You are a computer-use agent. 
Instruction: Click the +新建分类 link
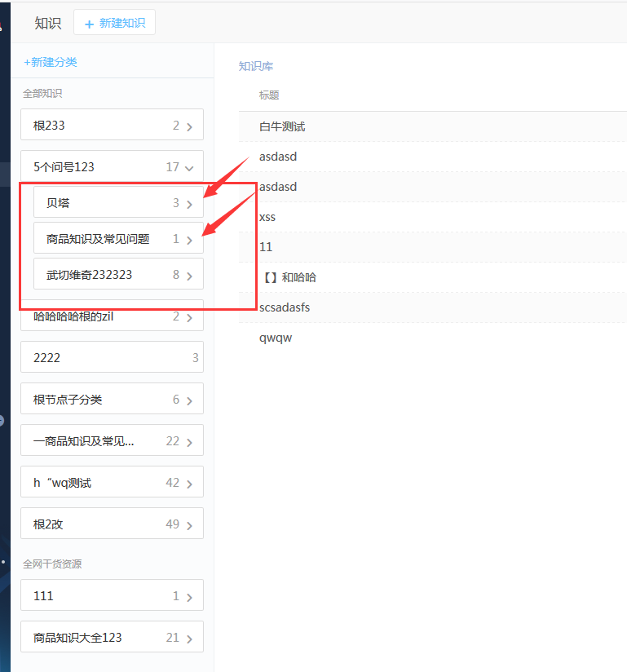tap(51, 62)
